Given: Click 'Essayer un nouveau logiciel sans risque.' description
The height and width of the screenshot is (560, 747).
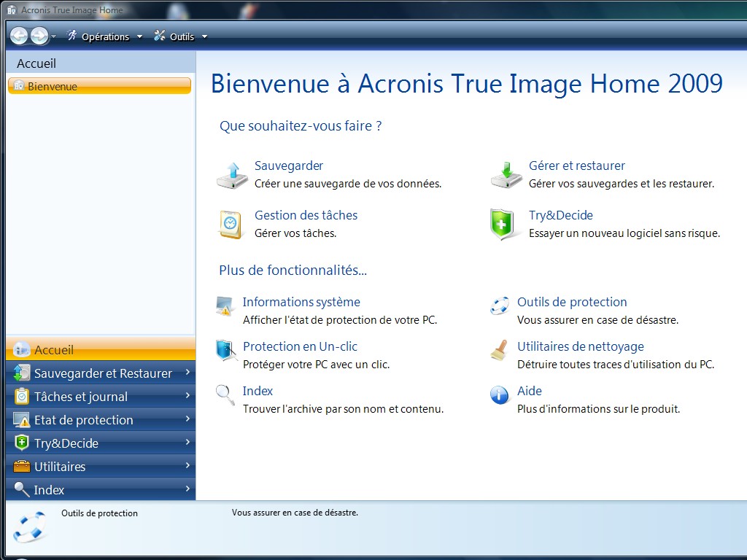Looking at the screenshot, I should tap(624, 233).
